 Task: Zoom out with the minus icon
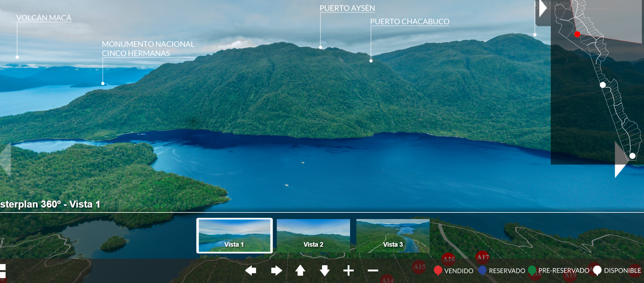(x=373, y=270)
